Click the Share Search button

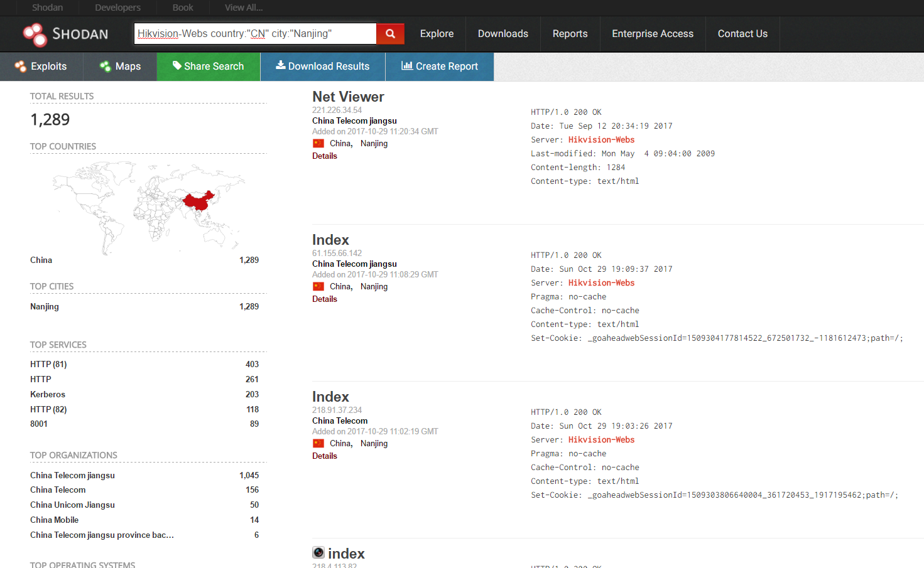point(209,67)
